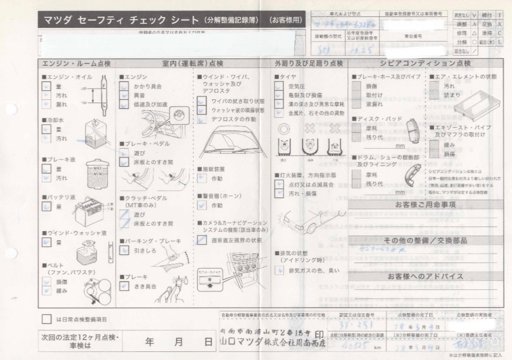Screen dimensions: 512x360
Task: Toggle the タイヤ 空気圧 checkbox
Action: tap(279, 86)
